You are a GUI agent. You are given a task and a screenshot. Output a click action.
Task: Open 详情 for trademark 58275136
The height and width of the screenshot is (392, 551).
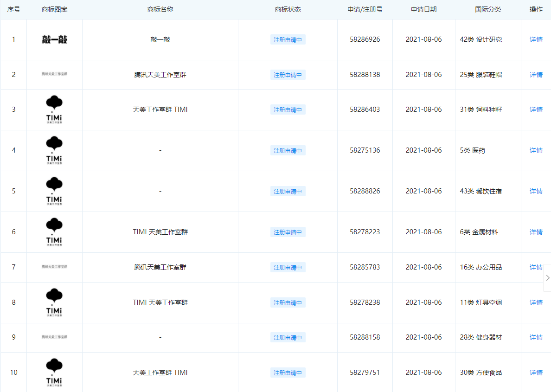click(536, 150)
